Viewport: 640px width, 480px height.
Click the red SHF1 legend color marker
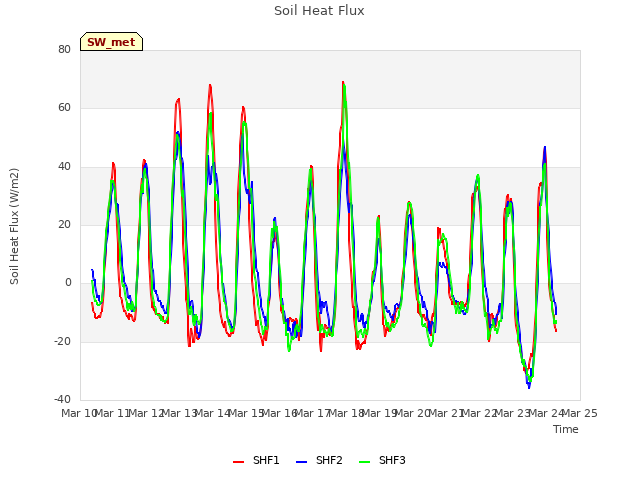click(238, 462)
